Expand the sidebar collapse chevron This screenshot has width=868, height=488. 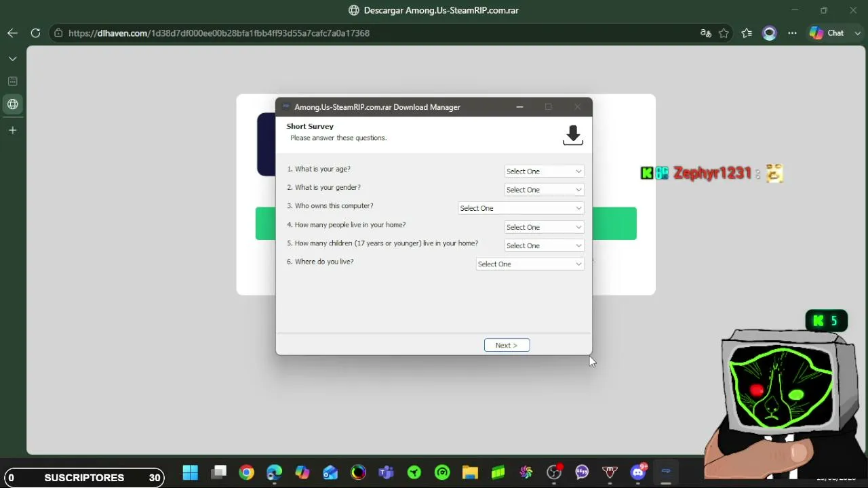(13, 59)
